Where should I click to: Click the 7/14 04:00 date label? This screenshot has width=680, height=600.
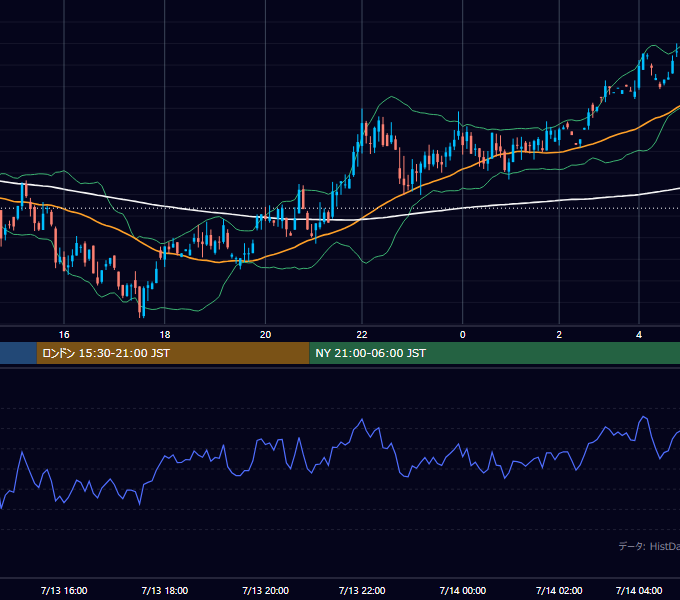[639, 590]
